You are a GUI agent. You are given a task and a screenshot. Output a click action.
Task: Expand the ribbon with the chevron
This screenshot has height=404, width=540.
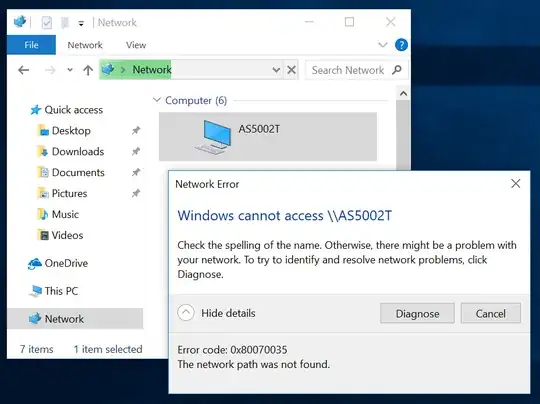click(x=383, y=45)
